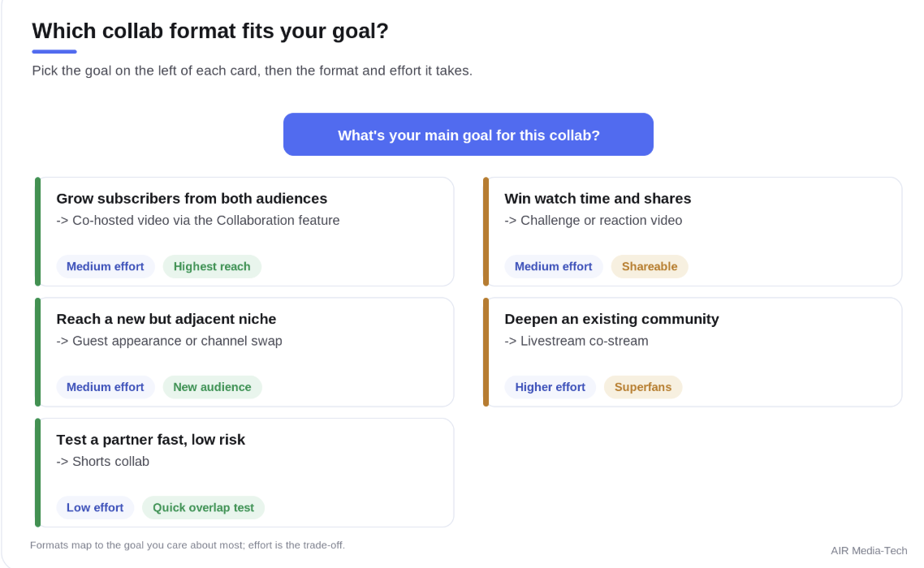
Task: Choose the Deepen an existing community card
Action: tap(693, 352)
